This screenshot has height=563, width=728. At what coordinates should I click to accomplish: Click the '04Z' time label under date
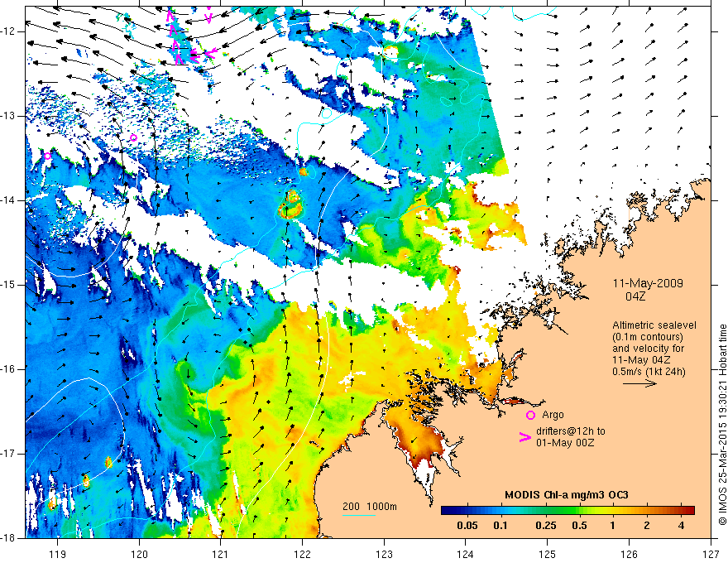point(635,296)
